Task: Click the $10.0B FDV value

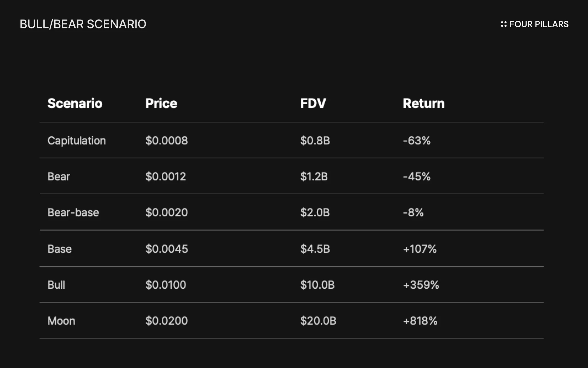Action: (317, 285)
